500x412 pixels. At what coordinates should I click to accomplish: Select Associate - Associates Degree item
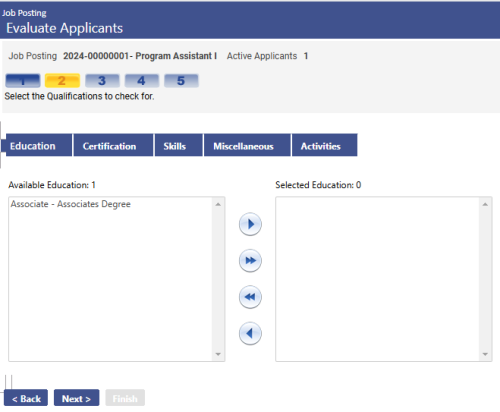tap(71, 204)
